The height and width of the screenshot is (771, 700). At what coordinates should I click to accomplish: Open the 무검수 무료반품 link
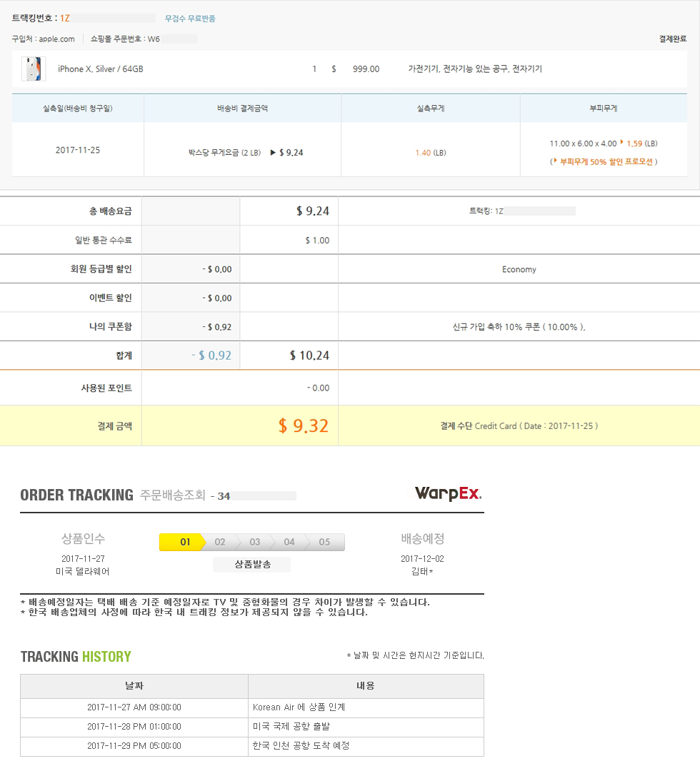click(x=190, y=19)
